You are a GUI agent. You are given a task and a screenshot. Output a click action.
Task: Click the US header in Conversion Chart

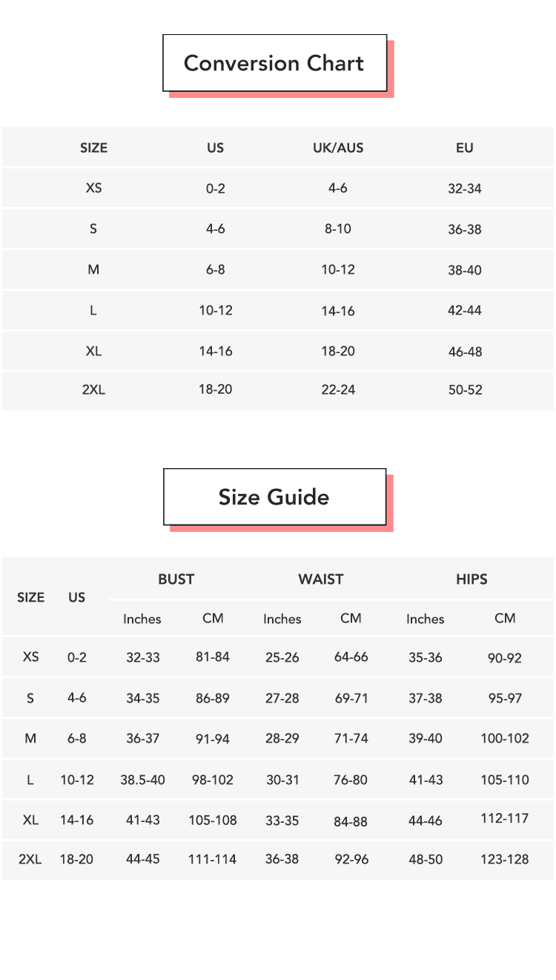pyautogui.click(x=215, y=148)
